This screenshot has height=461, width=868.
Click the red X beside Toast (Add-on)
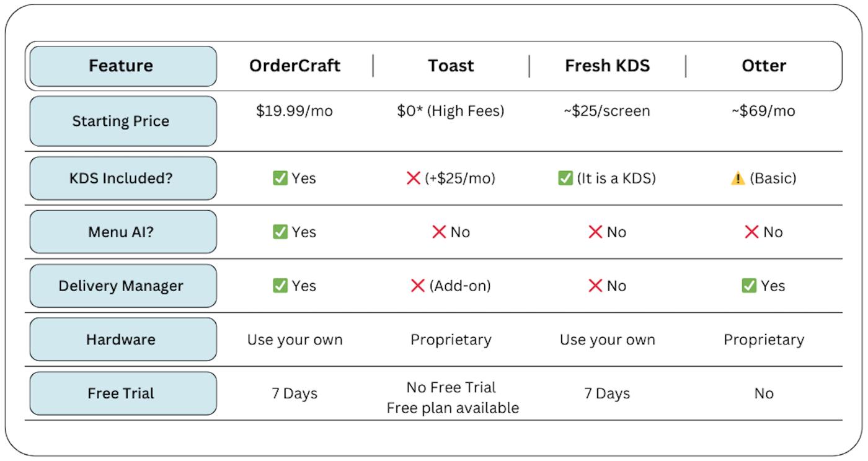418,286
